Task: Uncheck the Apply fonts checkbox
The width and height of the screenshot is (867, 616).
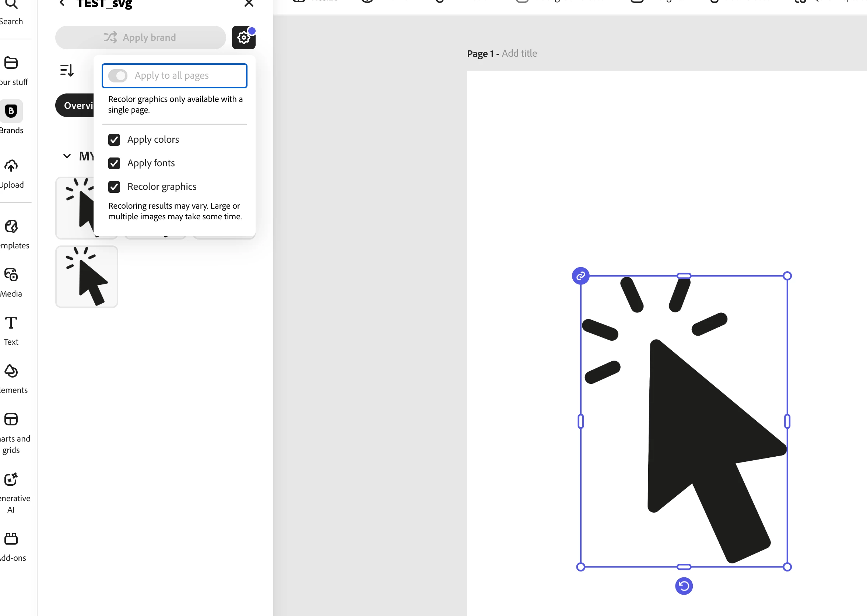Action: point(114,163)
